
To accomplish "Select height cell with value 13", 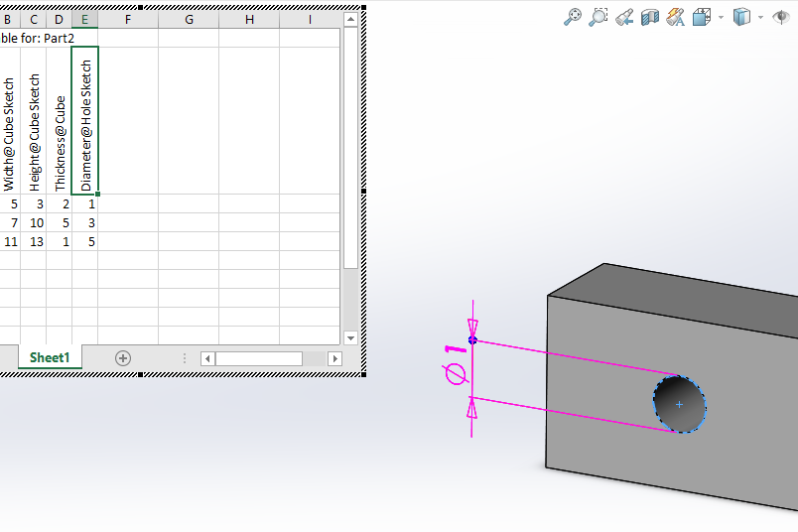I will click(34, 241).
